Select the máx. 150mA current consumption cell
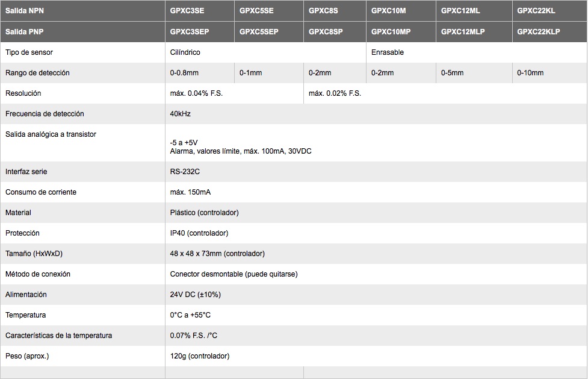 pyautogui.click(x=376, y=192)
